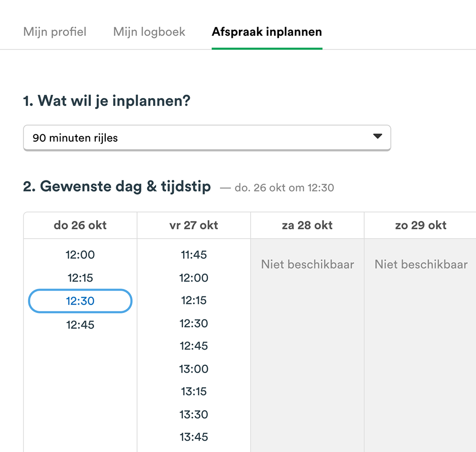Choose 12:30 under vr 27 okt
The height and width of the screenshot is (452, 476).
tap(193, 323)
